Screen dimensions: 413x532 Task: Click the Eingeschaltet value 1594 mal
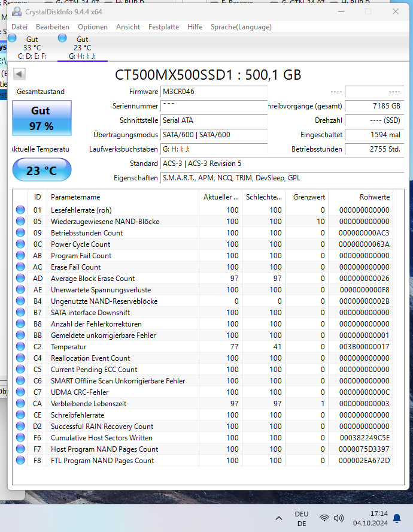[374, 135]
